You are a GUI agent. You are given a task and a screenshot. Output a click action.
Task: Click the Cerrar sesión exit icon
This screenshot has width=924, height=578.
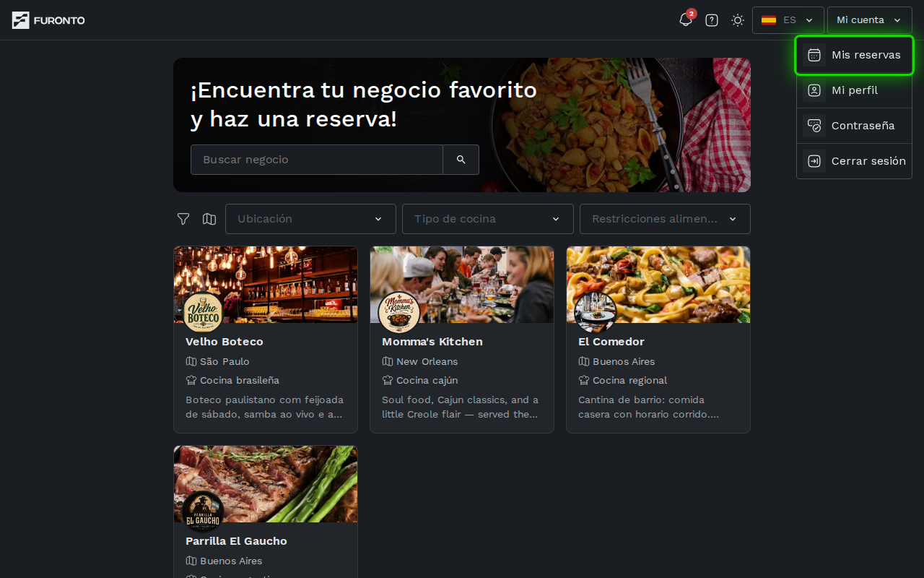[814, 161]
